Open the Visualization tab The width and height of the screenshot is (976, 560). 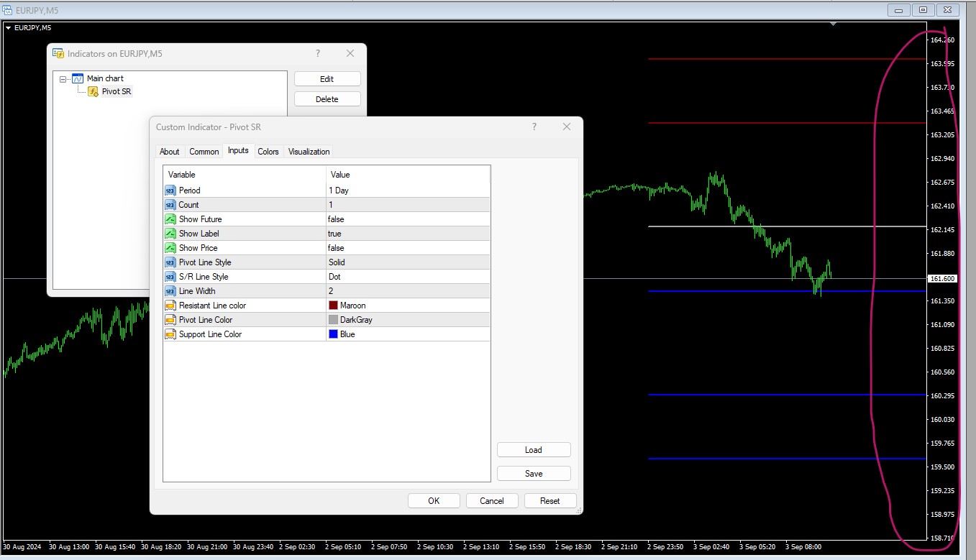tap(309, 152)
